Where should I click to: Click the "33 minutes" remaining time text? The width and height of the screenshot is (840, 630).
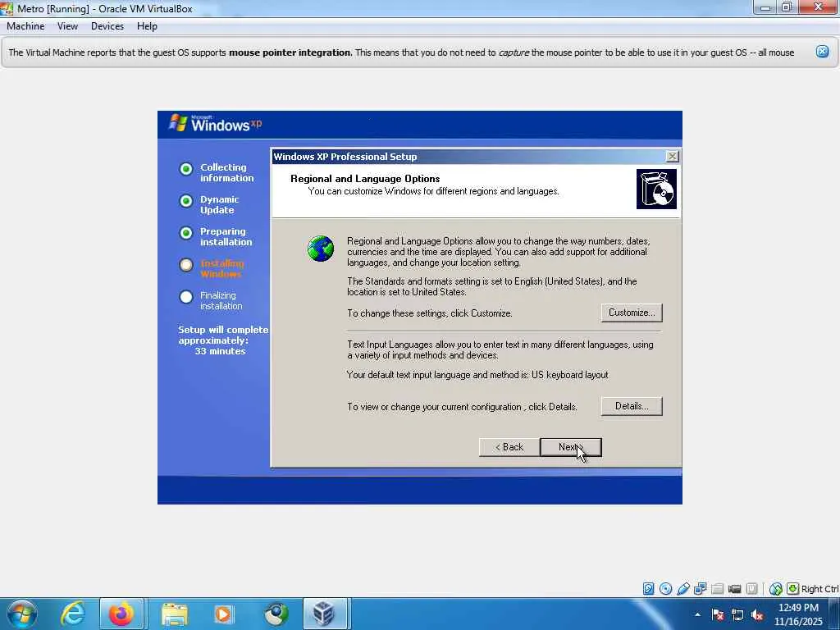(x=220, y=351)
